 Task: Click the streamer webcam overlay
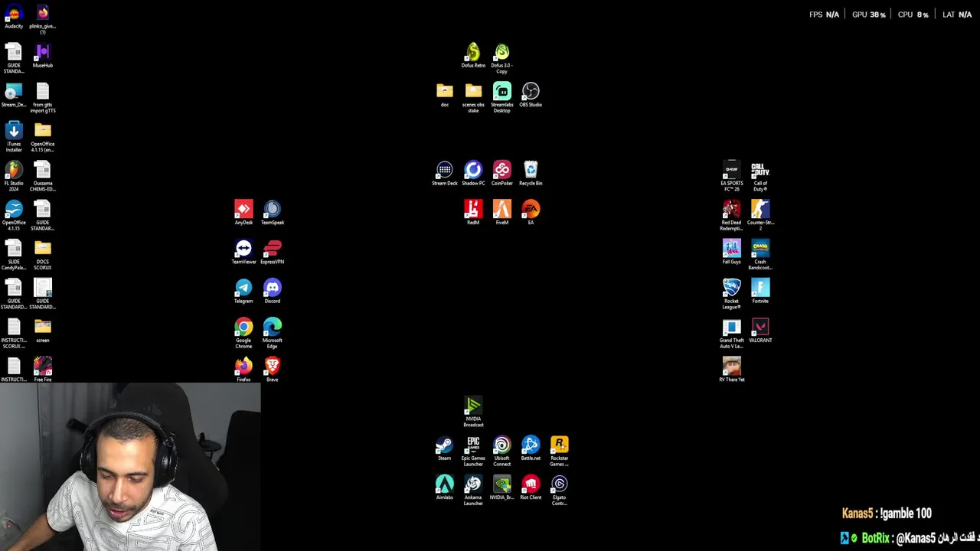pos(130,467)
